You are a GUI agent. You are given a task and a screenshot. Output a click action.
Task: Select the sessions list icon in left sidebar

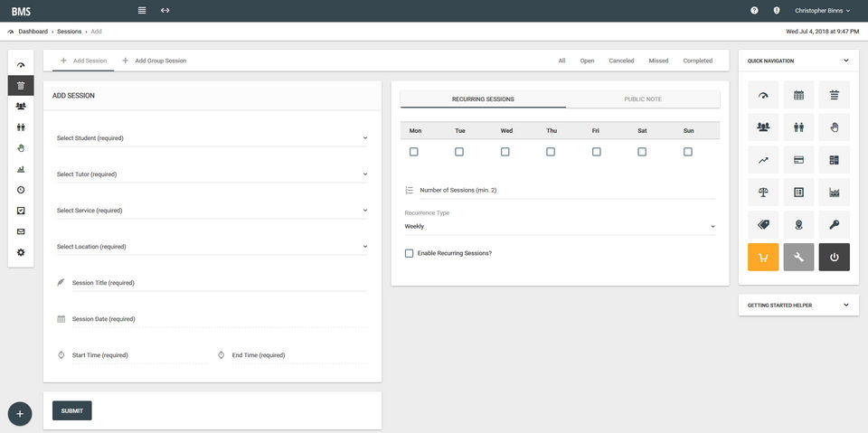21,85
